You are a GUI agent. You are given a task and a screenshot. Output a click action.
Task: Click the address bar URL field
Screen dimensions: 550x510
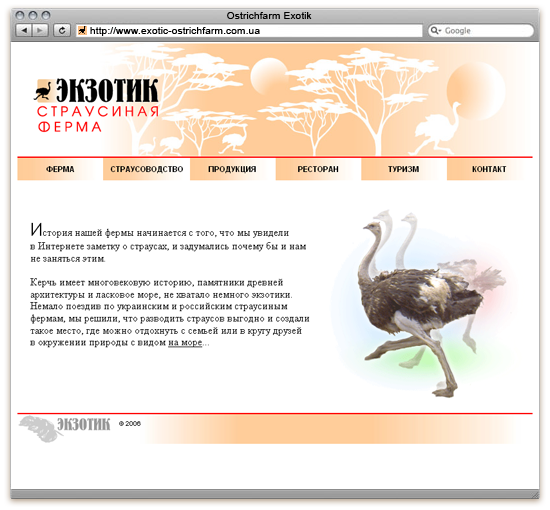tap(249, 31)
